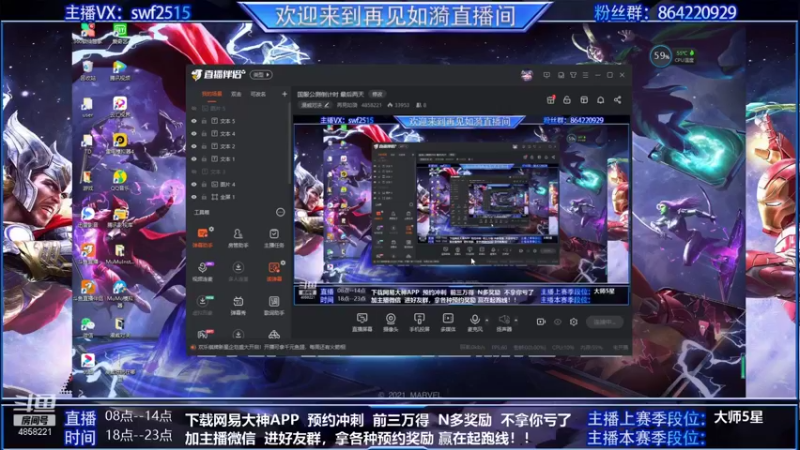This screenshot has height=450, width=800.
Task: Add 手机投屏 phone screen cast source
Action: pyautogui.click(x=419, y=322)
